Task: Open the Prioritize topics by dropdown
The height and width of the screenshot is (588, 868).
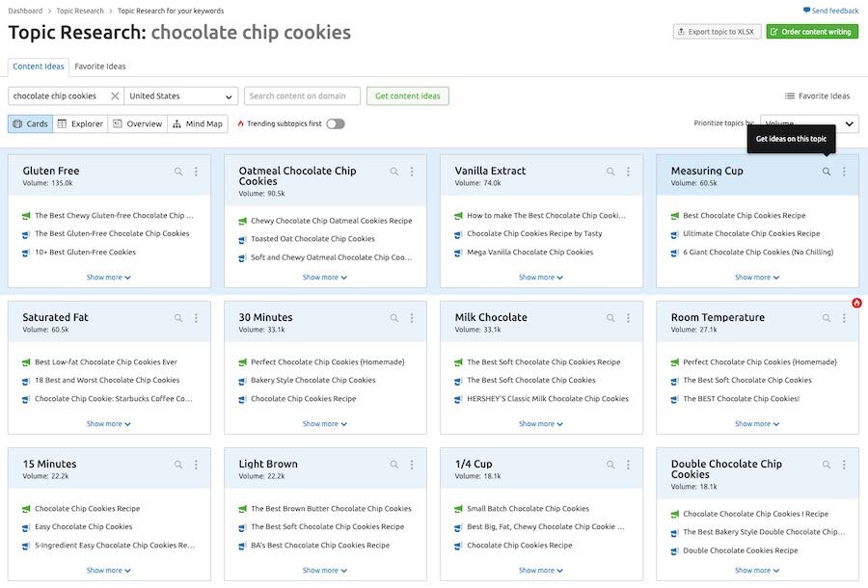Action: point(809,123)
